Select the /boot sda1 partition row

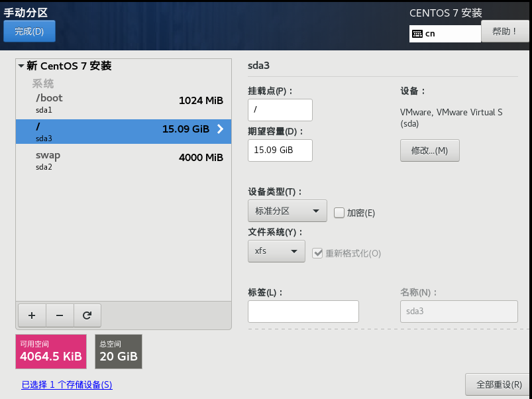[x=123, y=103]
